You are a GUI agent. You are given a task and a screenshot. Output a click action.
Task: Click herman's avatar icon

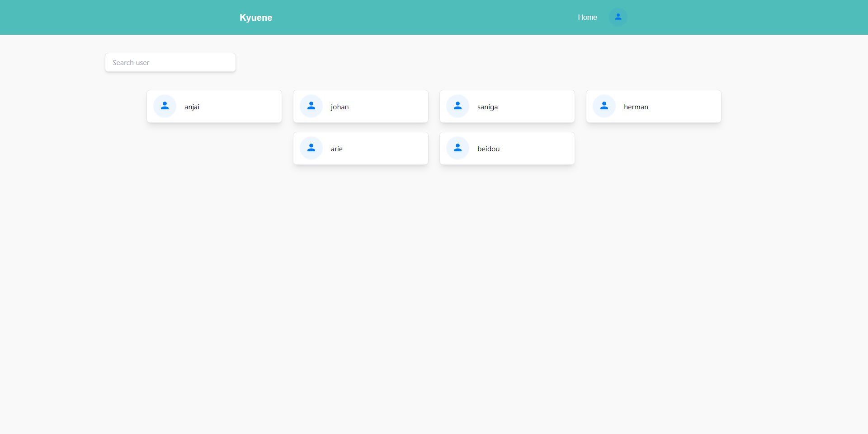click(604, 106)
